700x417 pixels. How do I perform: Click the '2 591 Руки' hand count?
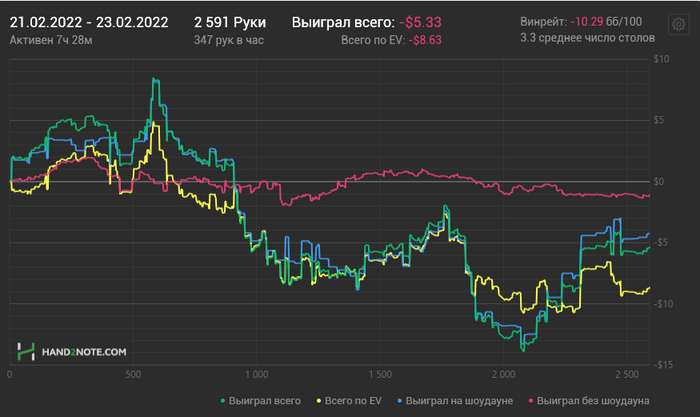[x=230, y=22]
